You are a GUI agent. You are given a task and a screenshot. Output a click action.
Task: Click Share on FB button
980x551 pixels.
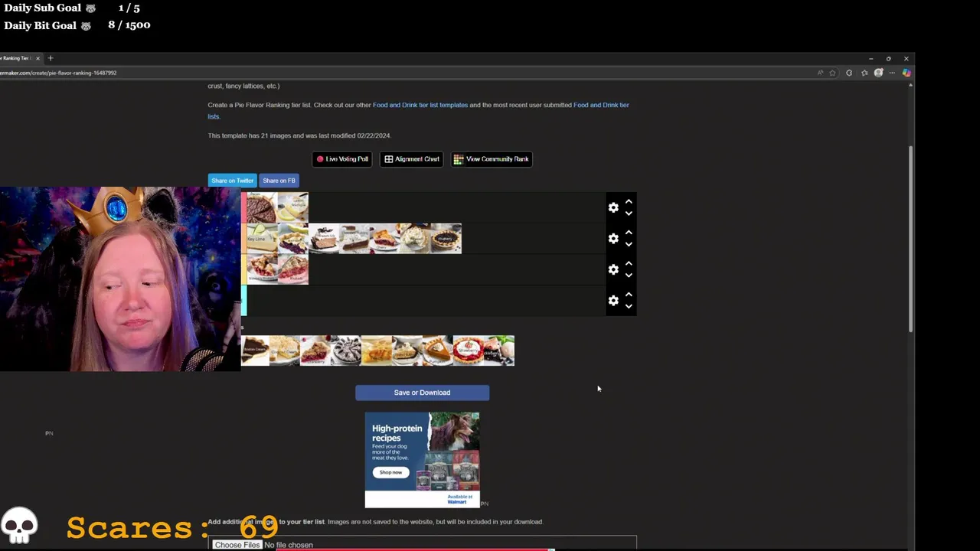(279, 181)
